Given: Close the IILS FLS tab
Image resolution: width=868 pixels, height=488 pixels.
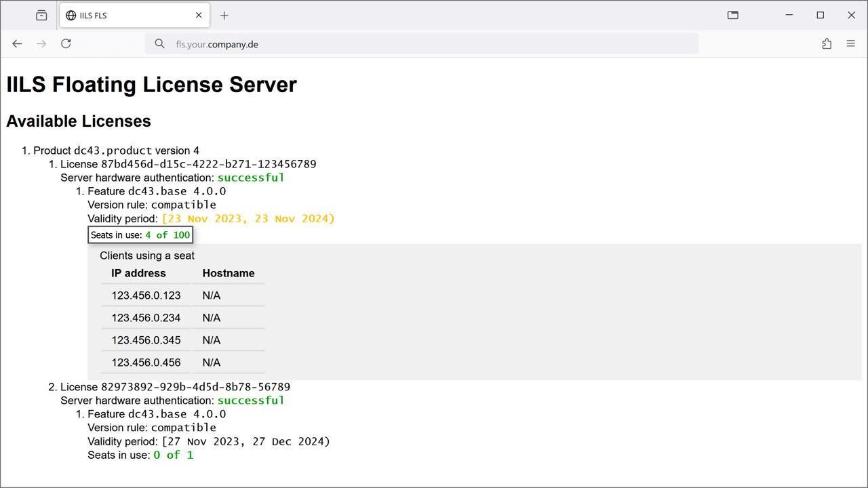Looking at the screenshot, I should pyautogui.click(x=199, y=16).
